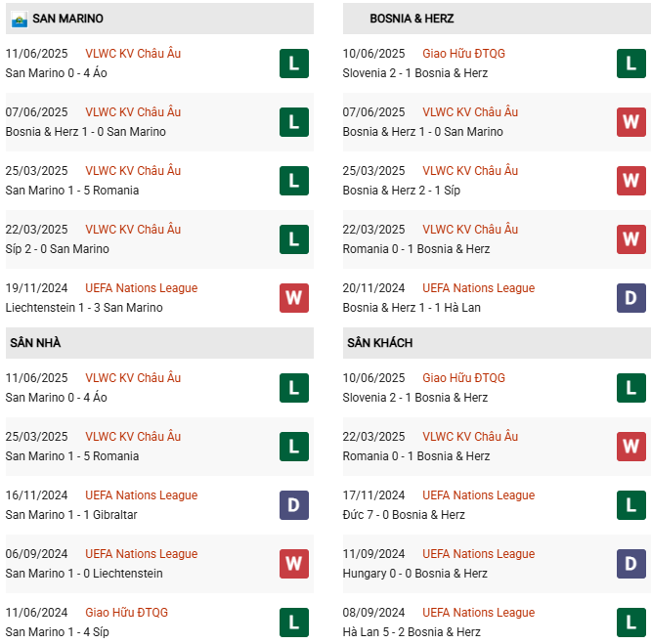Screen dimensions: 651x644
Task: Open the UEFA Nations League link dated 17/11/2024
Action: point(478,495)
